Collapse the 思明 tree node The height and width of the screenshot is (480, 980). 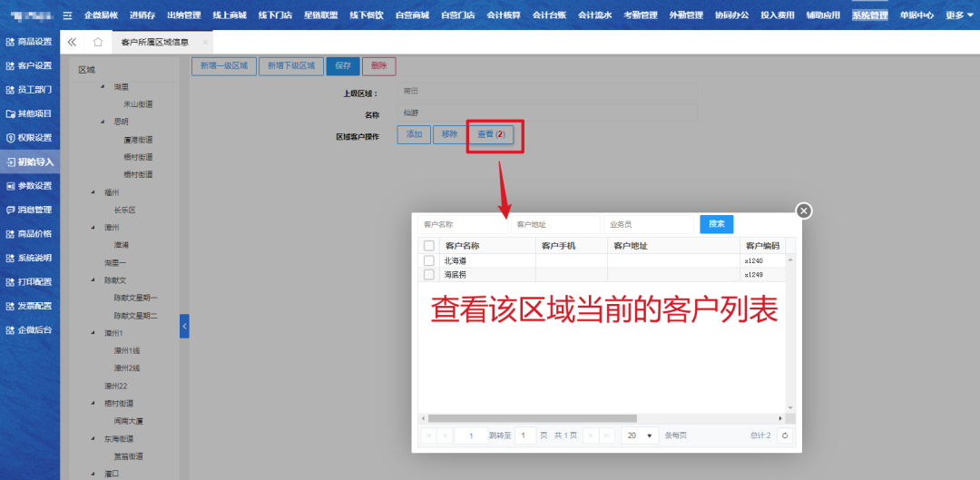[x=103, y=122]
